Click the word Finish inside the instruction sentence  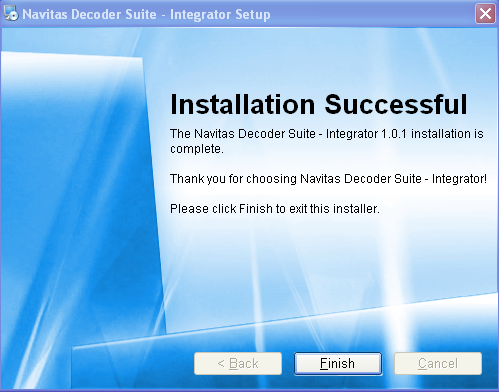(x=256, y=209)
